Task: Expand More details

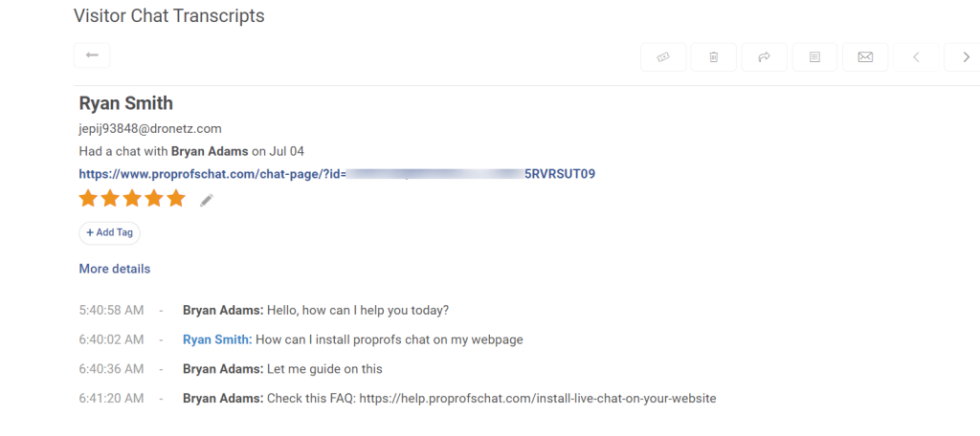Action: pos(115,269)
